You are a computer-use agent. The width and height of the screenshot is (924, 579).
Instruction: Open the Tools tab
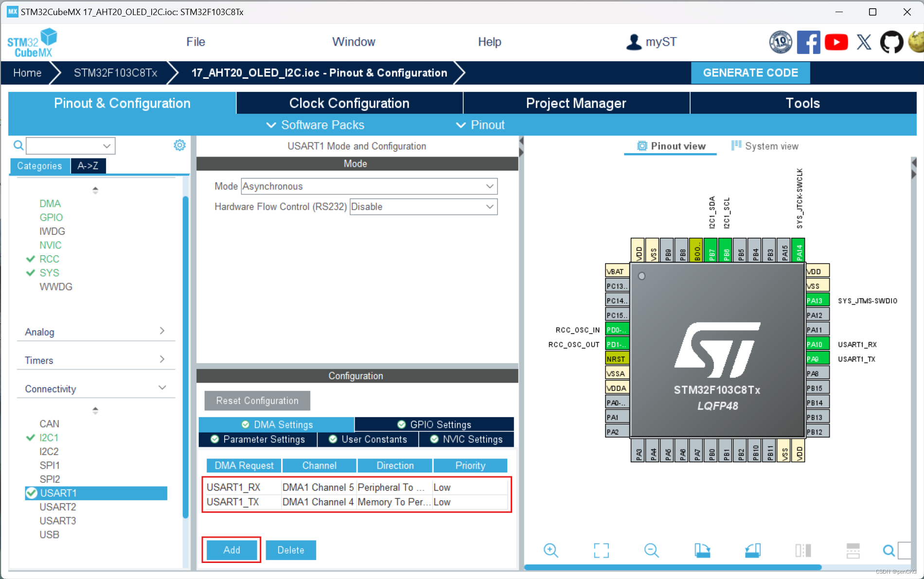803,103
